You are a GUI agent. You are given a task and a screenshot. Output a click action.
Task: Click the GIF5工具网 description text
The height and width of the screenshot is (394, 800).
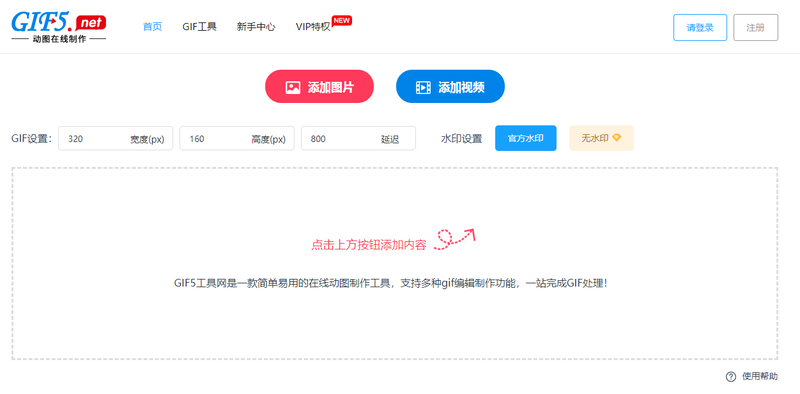tap(391, 283)
